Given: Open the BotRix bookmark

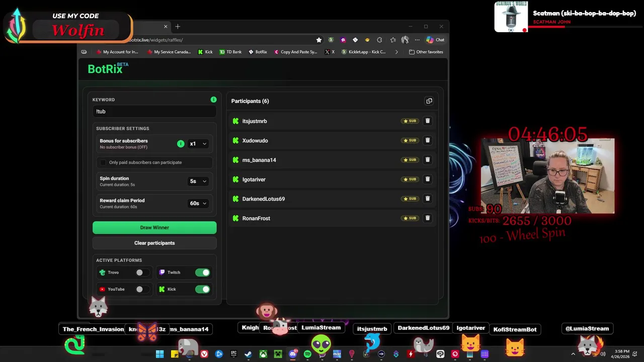Looking at the screenshot, I should [x=258, y=52].
